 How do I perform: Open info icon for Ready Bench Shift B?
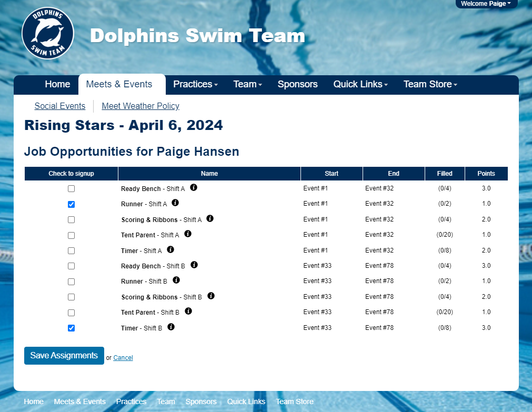pyautogui.click(x=194, y=265)
